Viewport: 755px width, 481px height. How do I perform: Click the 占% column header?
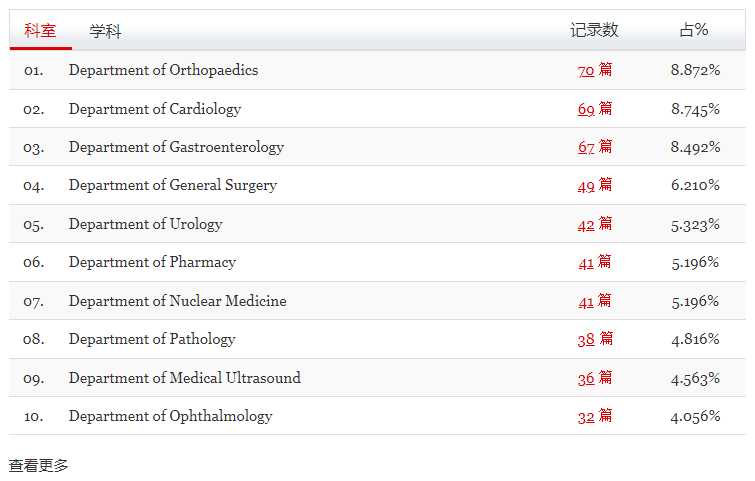click(694, 30)
